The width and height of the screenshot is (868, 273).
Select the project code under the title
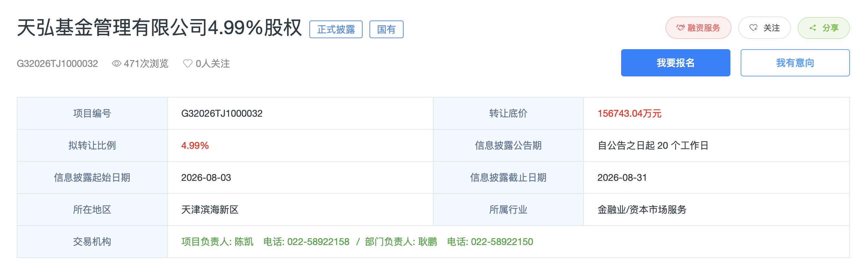(x=57, y=63)
